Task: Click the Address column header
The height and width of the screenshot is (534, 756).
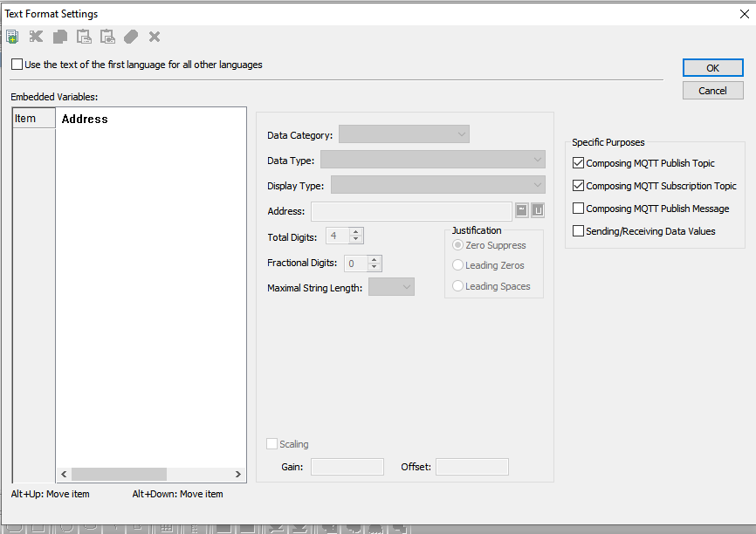Action: click(x=85, y=119)
